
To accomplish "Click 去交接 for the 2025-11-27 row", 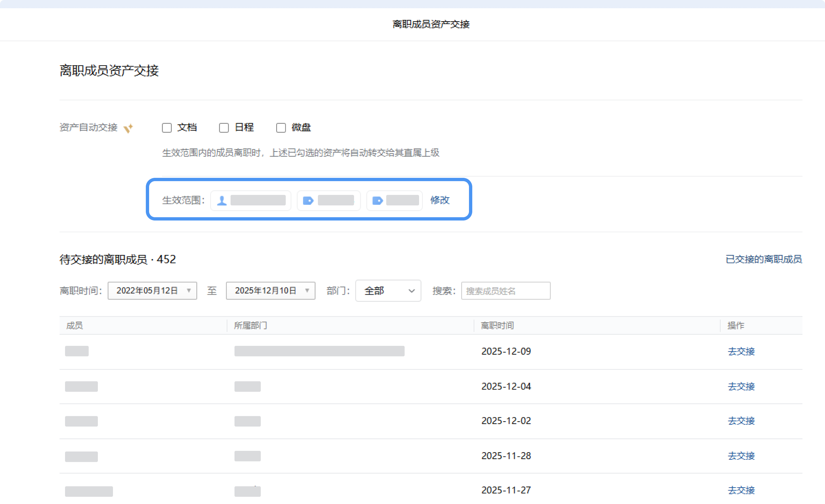I will coord(741,490).
